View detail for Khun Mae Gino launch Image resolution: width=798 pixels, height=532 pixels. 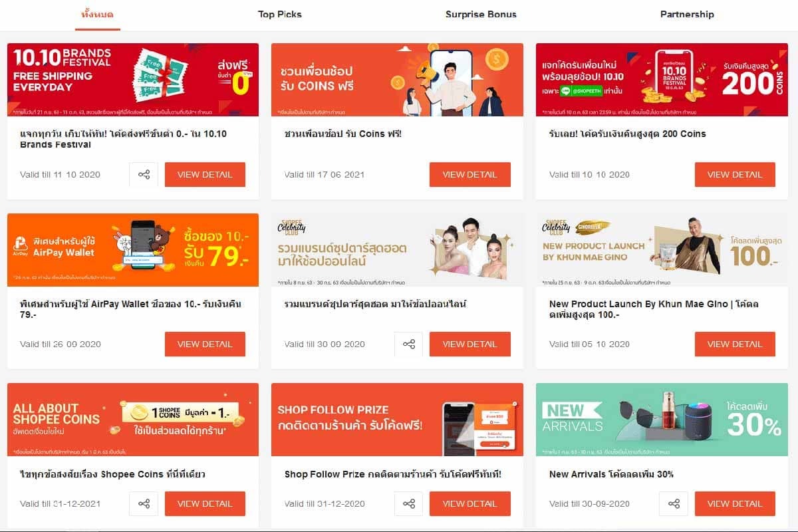[x=735, y=344]
